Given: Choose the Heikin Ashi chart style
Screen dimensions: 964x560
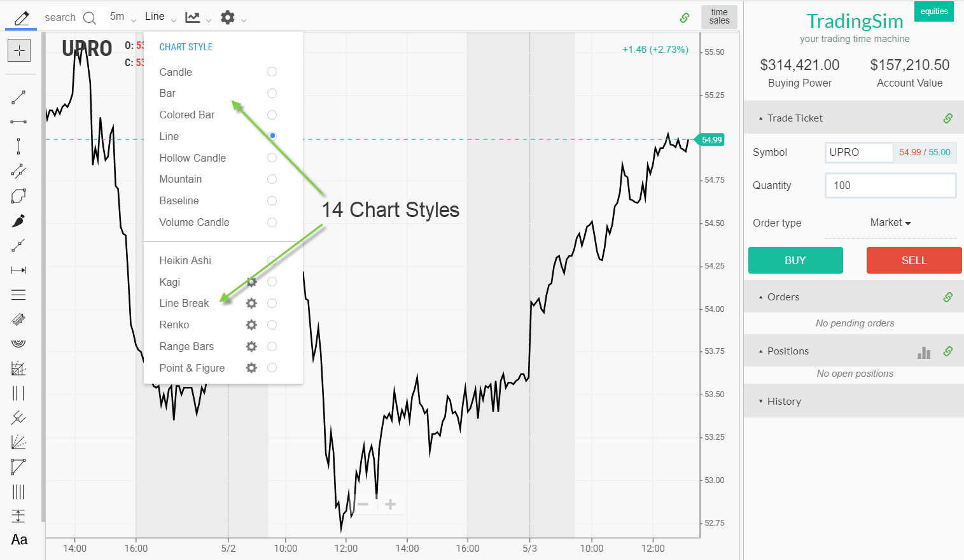Looking at the screenshot, I should point(272,260).
